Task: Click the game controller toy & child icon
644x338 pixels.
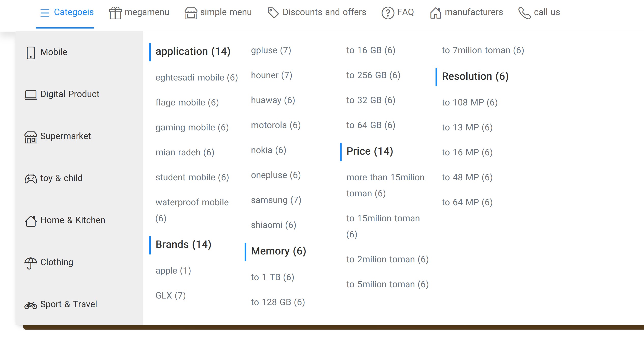Action: pyautogui.click(x=31, y=179)
